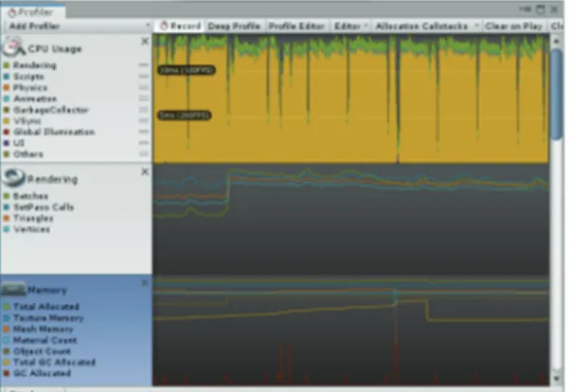Toggle the Global Illumination color swatch
572x392 pixels.
pyautogui.click(x=7, y=132)
